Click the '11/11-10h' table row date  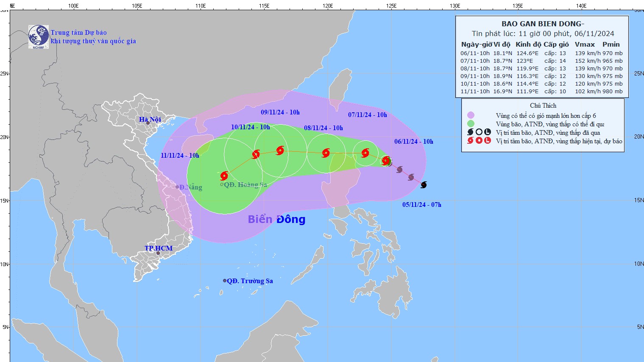pyautogui.click(x=475, y=92)
